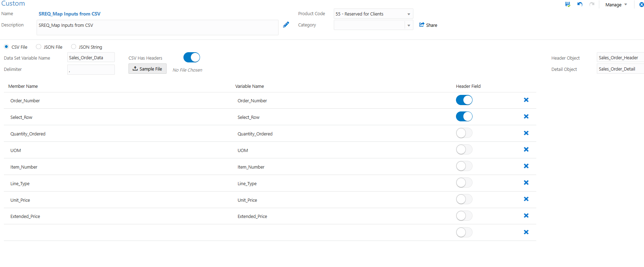This screenshot has height=267, width=644.
Task: Delete the empty last row
Action: point(526,232)
